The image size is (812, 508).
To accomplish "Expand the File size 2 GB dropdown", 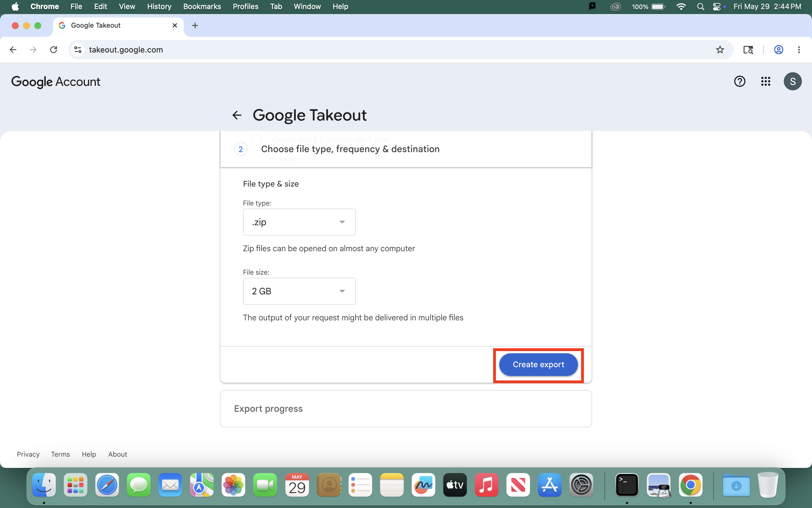I will click(299, 291).
